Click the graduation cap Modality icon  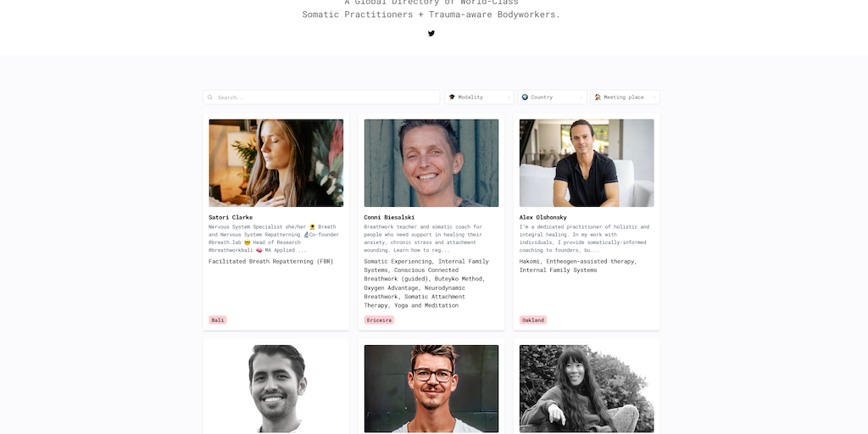pos(452,97)
